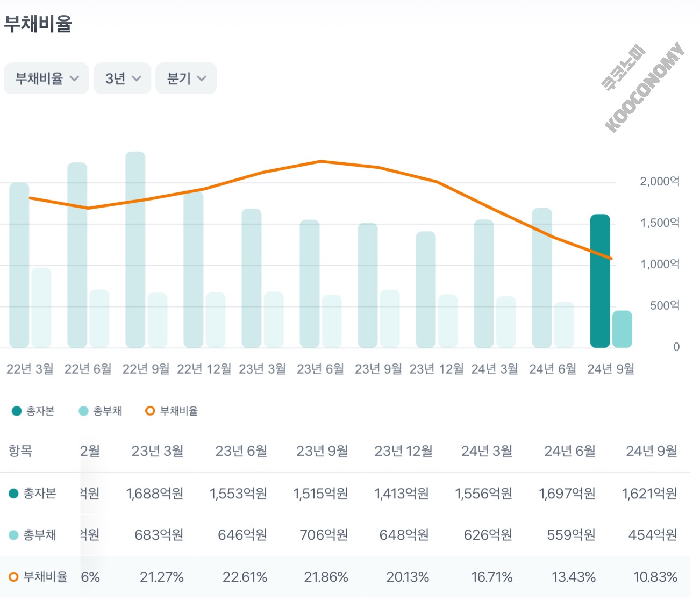Click the 1,553억원 cell
700x600 pixels.
pyautogui.click(x=238, y=493)
